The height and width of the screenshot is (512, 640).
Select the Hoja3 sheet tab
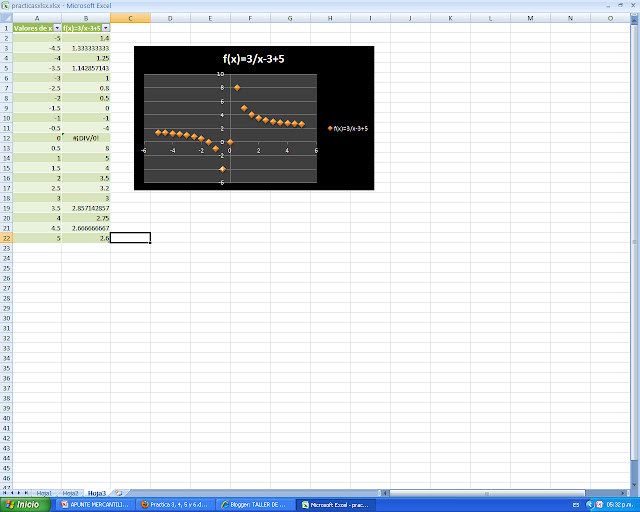tap(97, 493)
